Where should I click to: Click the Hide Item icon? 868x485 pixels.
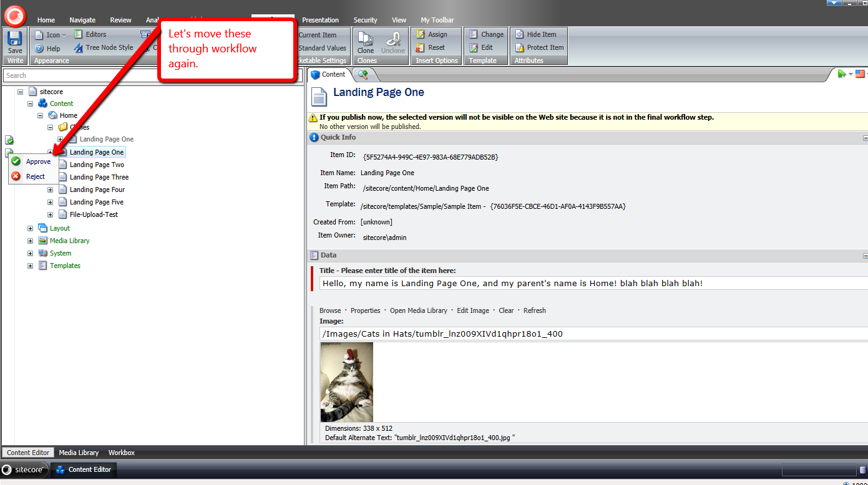(x=520, y=35)
